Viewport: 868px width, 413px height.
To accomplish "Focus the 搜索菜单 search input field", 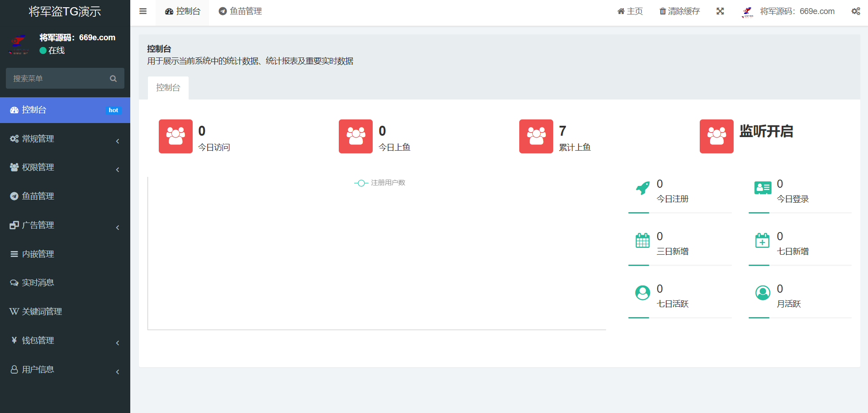I will tap(59, 79).
